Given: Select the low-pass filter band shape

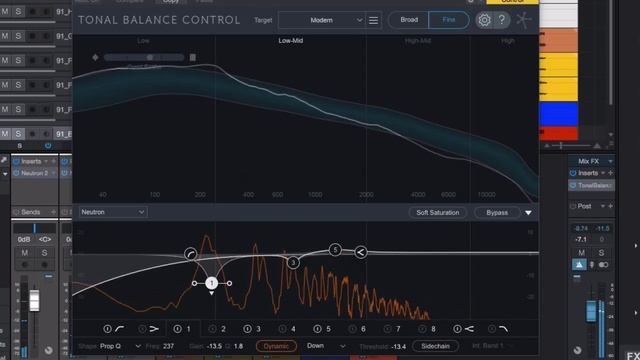Looking at the screenshot, I should tap(504, 329).
